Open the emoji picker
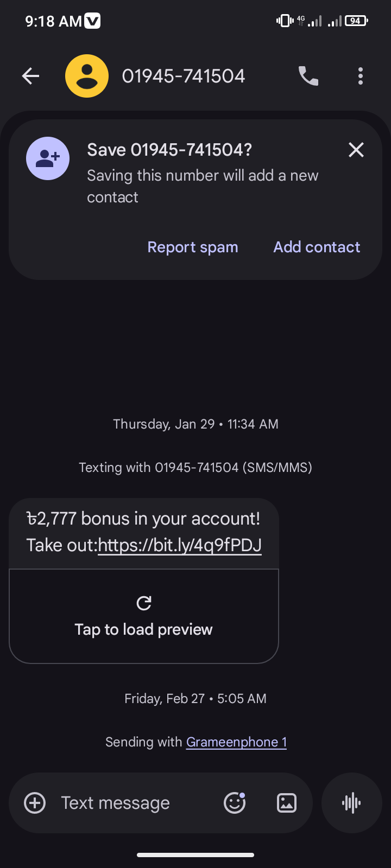This screenshot has height=868, width=391. point(235,803)
